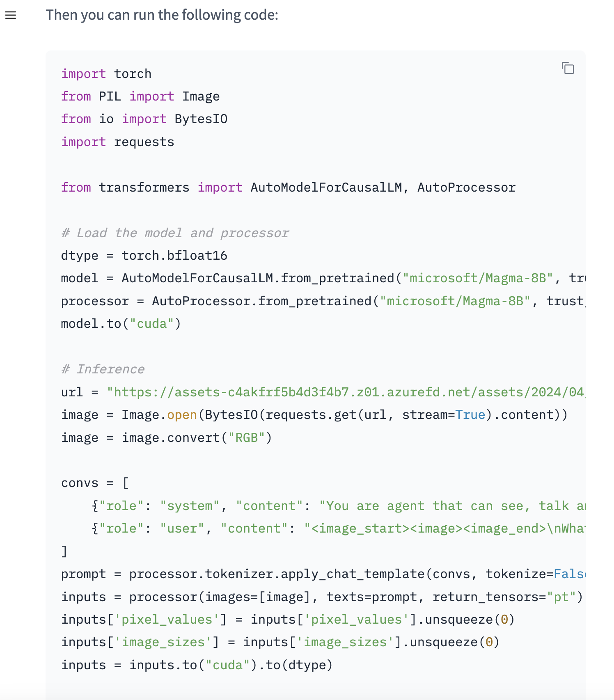Click the "dtype = torch.bfloat16" line
Image resolution: width=614 pixels, height=700 pixels.
[x=144, y=256]
